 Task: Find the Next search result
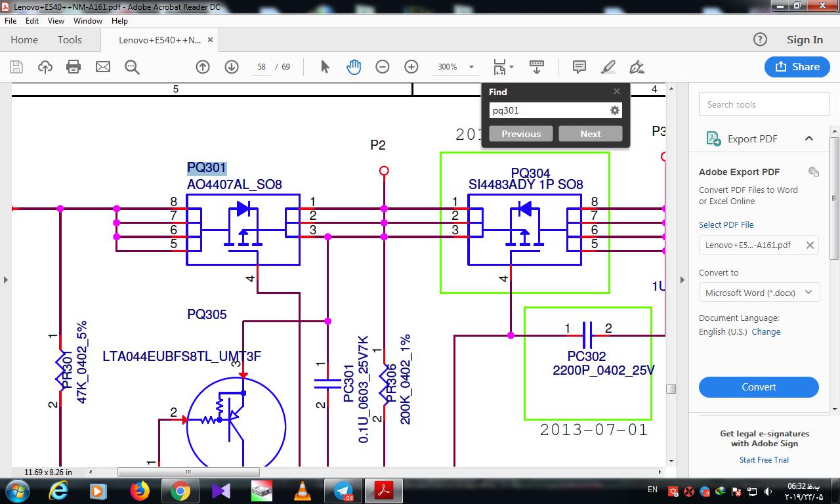[x=591, y=134]
